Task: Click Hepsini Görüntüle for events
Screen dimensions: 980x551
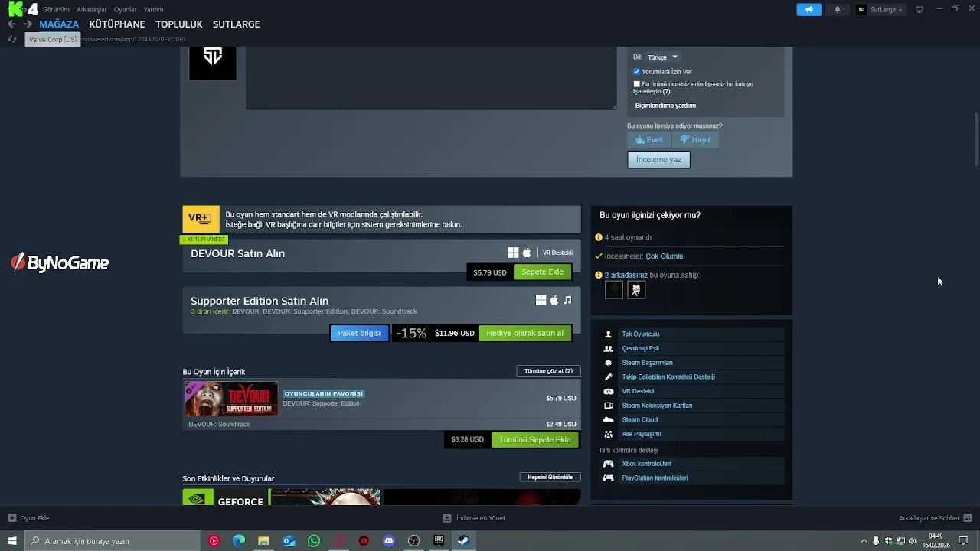Action: [x=550, y=478]
